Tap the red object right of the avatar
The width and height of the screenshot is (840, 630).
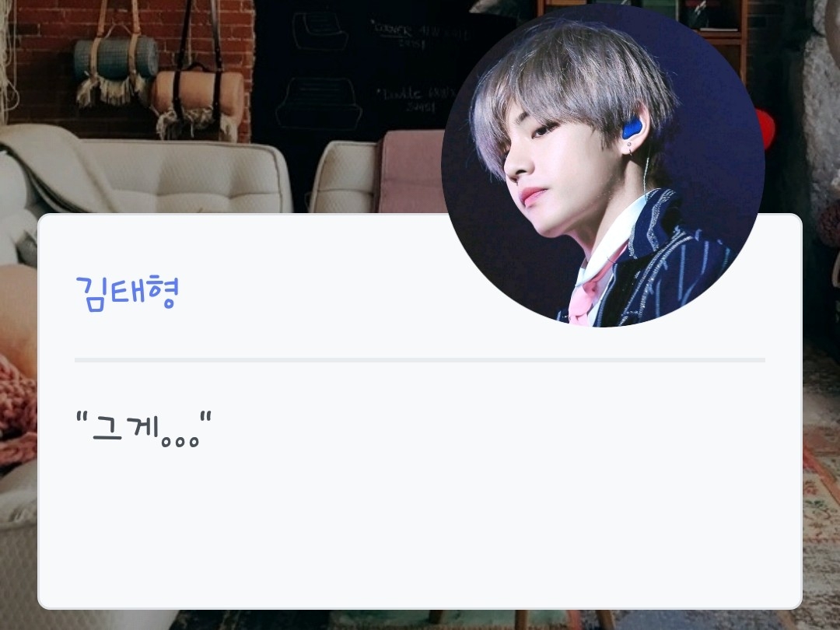(x=766, y=128)
